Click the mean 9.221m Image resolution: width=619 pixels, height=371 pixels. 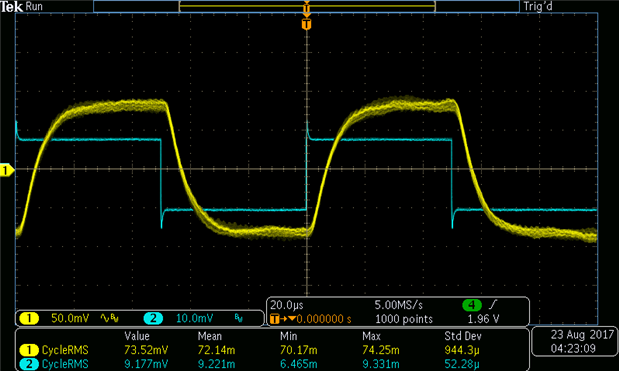[x=216, y=364]
